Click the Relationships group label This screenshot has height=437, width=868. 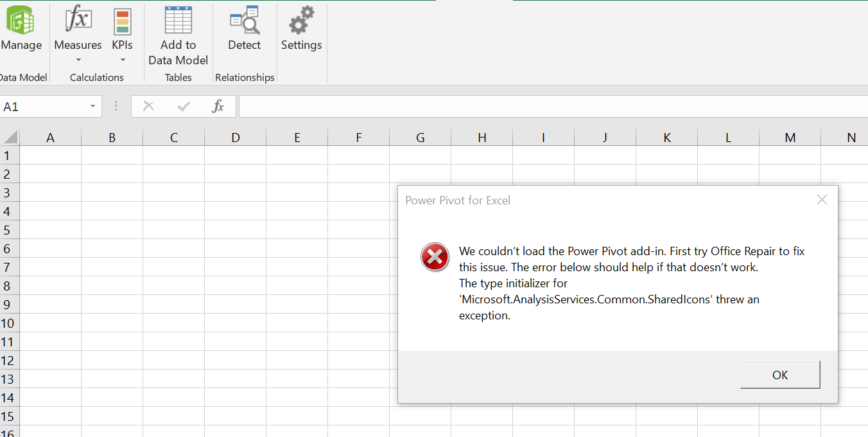[245, 77]
